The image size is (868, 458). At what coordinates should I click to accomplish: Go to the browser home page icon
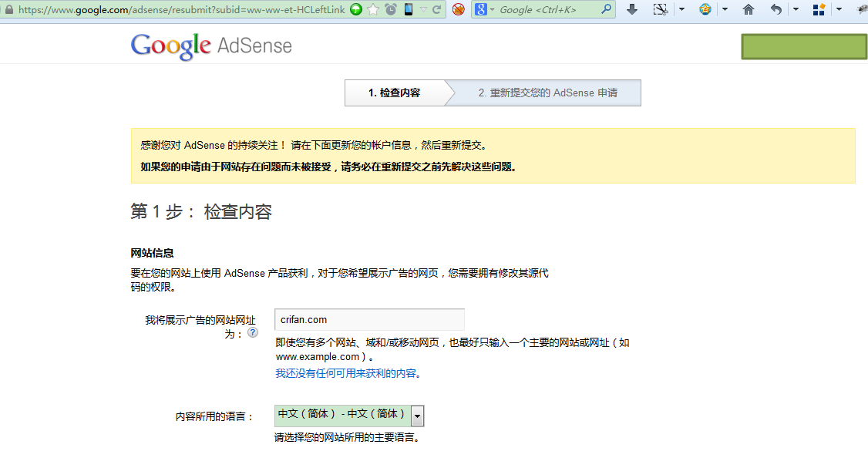click(749, 9)
